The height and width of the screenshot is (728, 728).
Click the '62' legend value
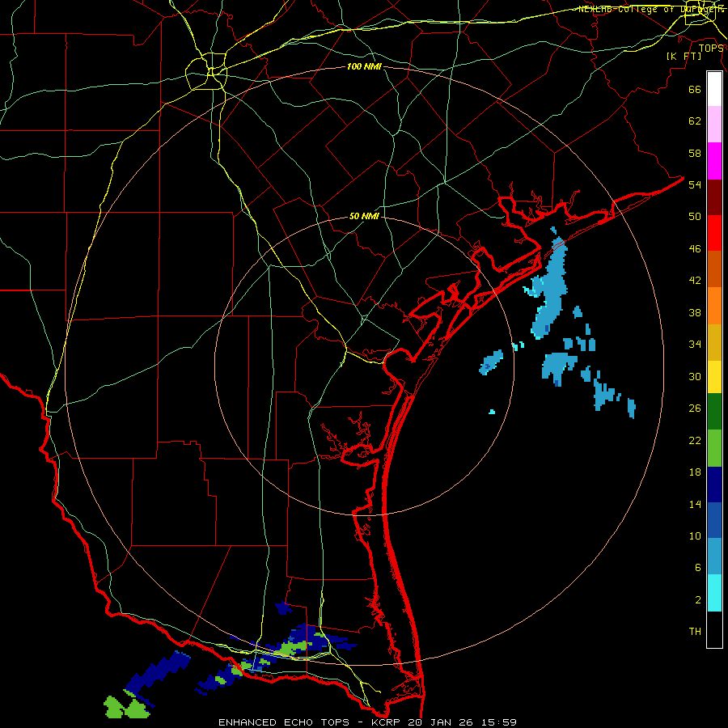tap(695, 121)
